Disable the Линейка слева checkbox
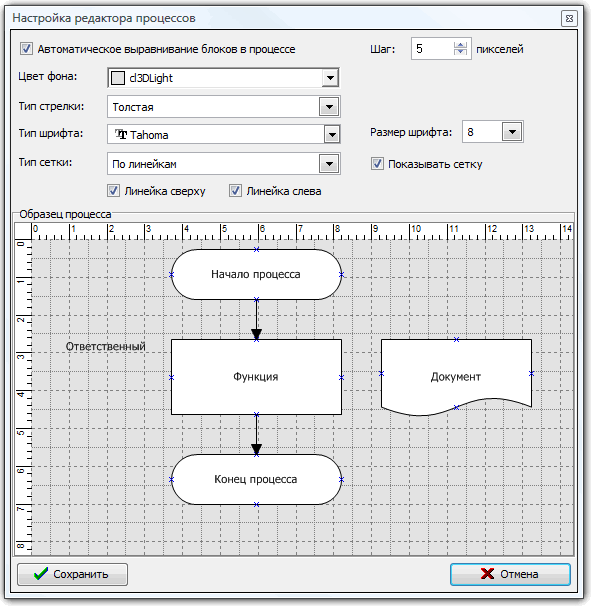Image resolution: width=591 pixels, height=606 pixels. (x=235, y=191)
